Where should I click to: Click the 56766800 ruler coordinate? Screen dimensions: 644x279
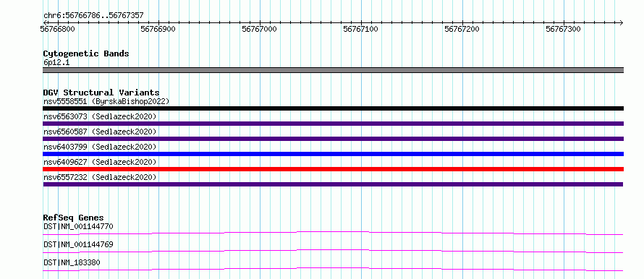[x=57, y=29]
